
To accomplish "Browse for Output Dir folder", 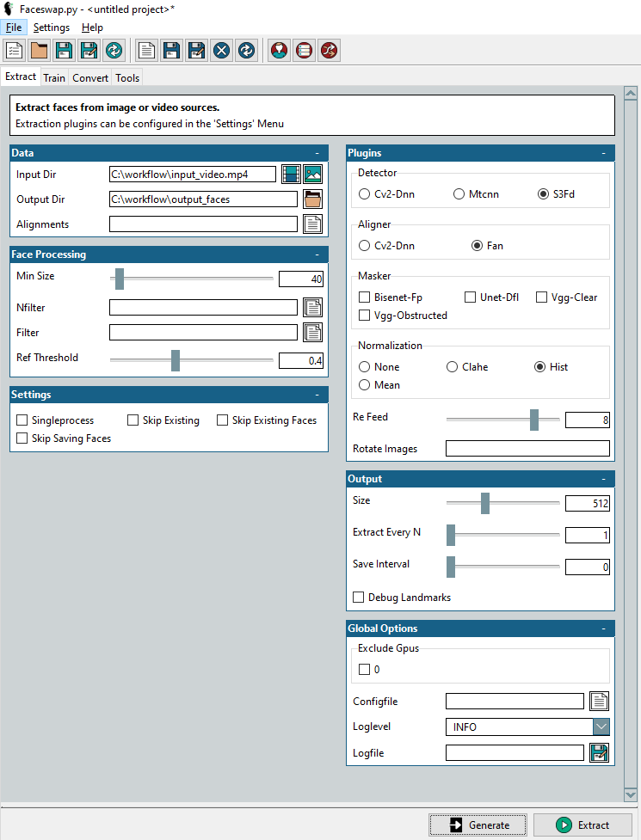I will tap(313, 199).
